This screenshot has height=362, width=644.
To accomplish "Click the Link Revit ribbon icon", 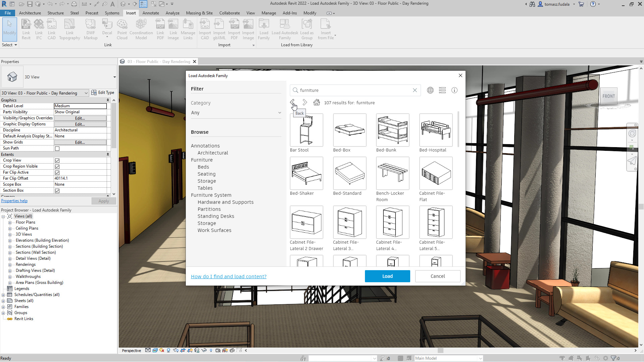I will (26, 29).
